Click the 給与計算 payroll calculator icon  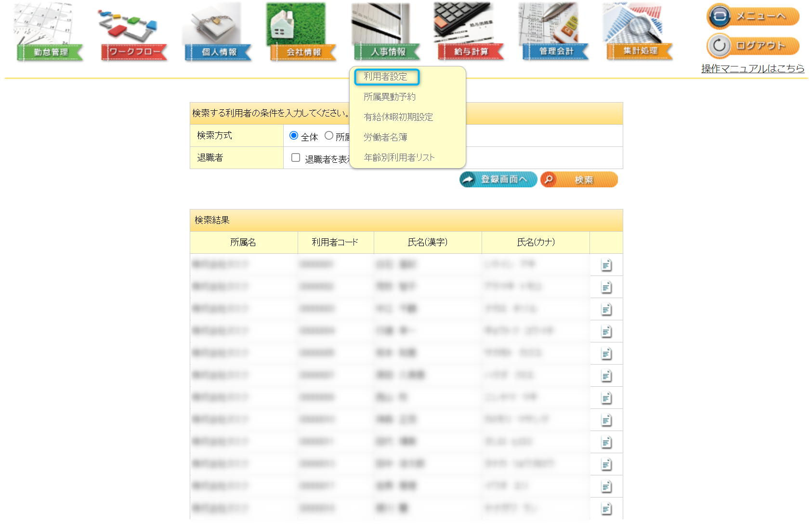(471, 33)
